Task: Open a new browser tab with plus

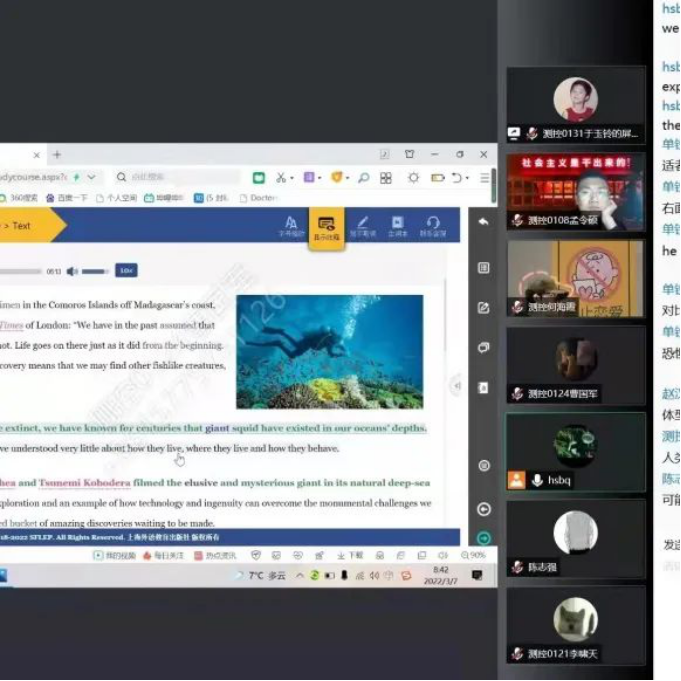Action: point(57,155)
